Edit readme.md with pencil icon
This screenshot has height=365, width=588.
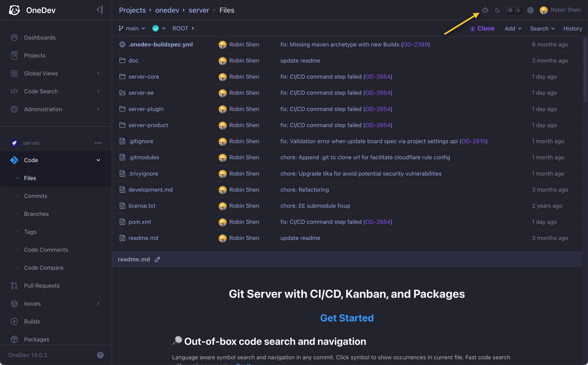tap(158, 259)
